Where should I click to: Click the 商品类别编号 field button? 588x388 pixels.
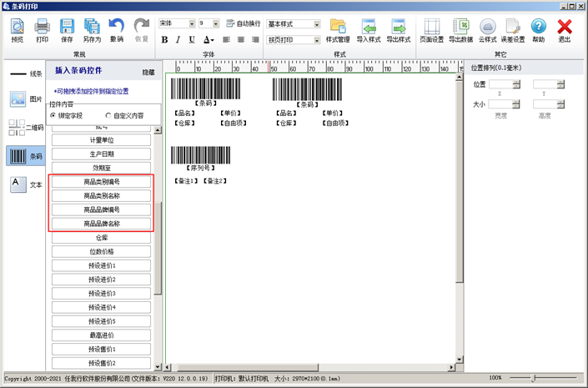point(102,182)
